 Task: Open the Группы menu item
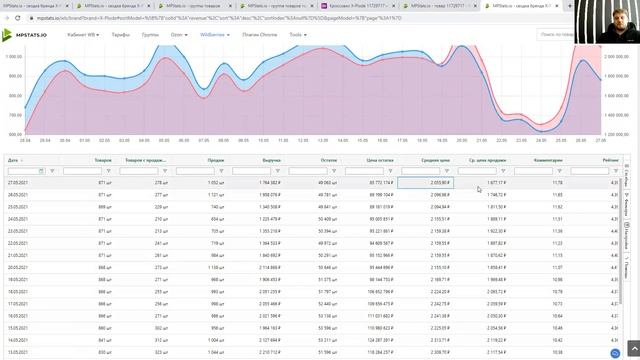click(x=150, y=35)
